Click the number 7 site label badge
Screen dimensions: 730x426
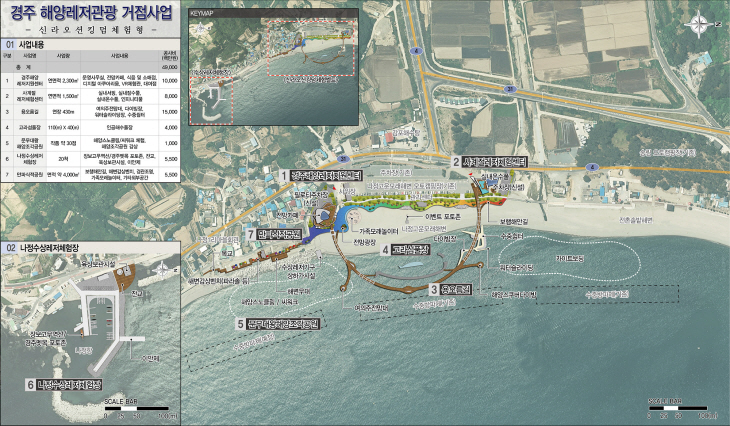click(250, 235)
